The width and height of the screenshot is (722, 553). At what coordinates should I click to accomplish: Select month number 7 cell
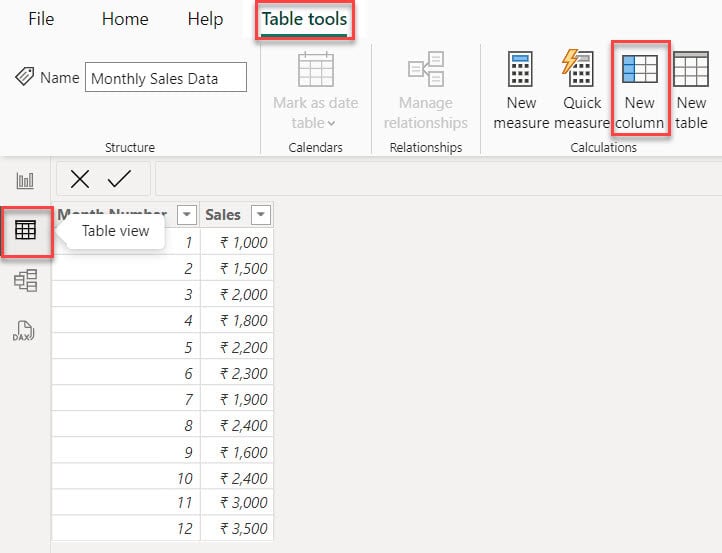tap(126, 399)
